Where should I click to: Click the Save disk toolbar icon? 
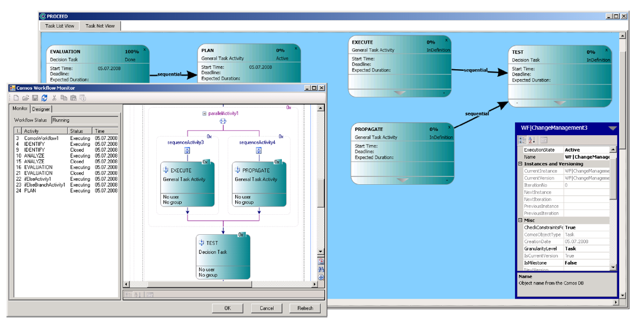[x=35, y=98]
